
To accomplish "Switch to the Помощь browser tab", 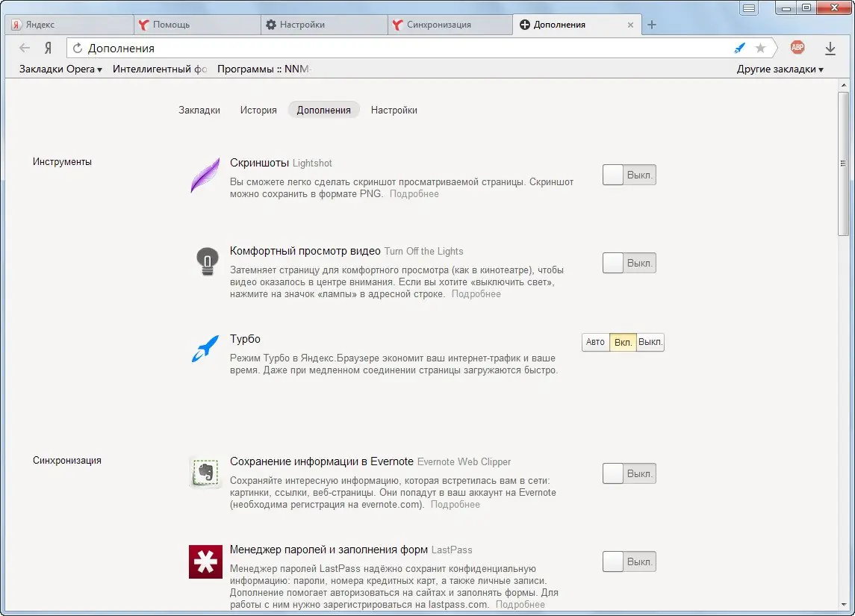I will click(197, 25).
